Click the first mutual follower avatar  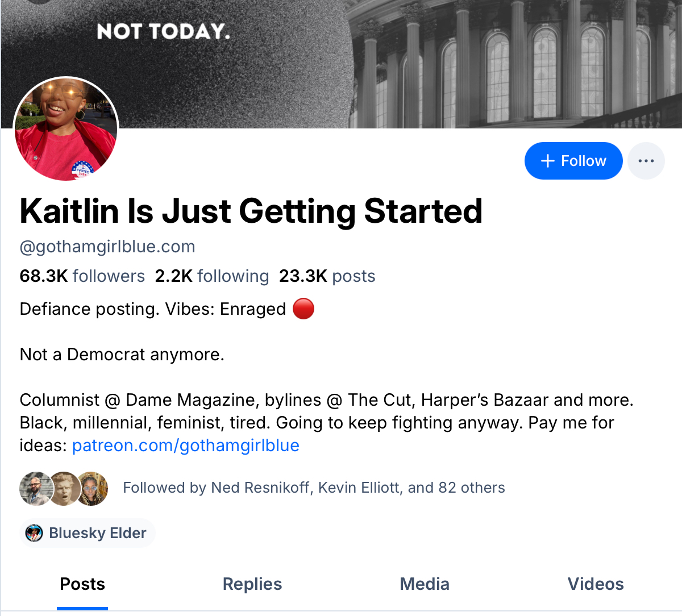pos(35,488)
